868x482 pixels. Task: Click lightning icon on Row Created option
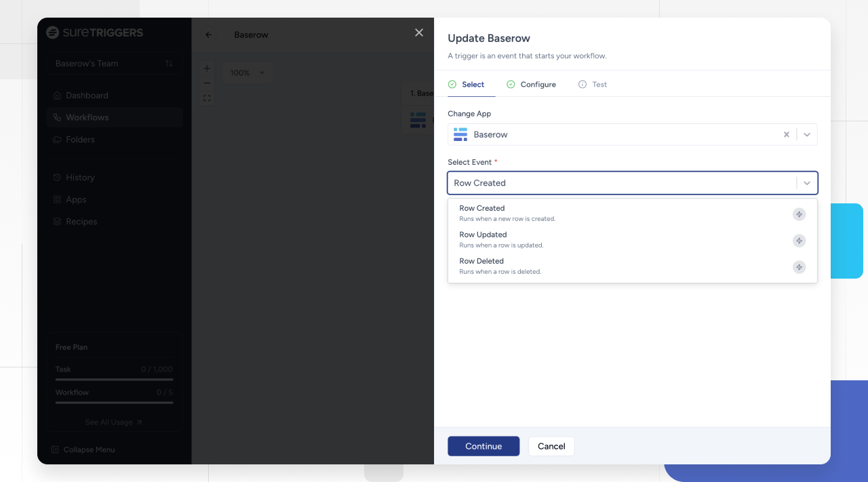pyautogui.click(x=800, y=214)
